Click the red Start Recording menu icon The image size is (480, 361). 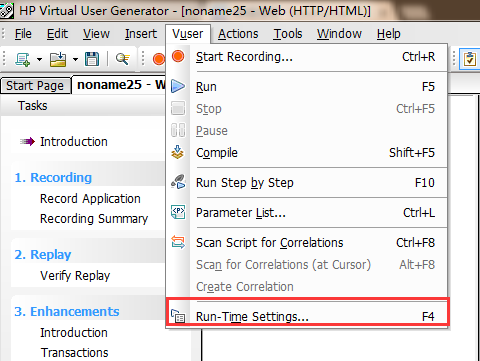click(178, 56)
